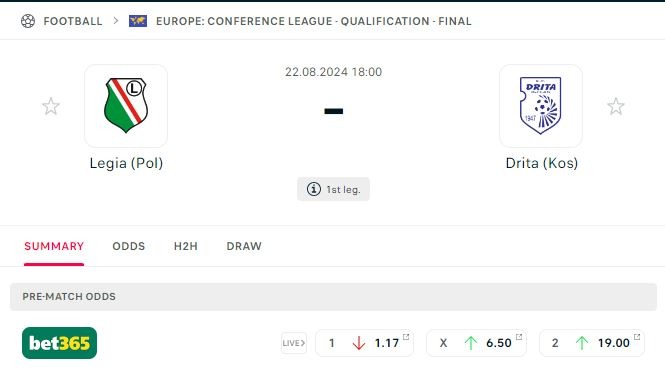Open the FOOTBALL breadcrumb link

[73, 21]
